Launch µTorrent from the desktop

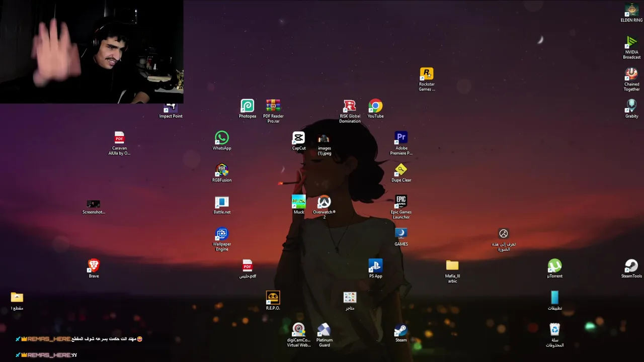(554, 268)
